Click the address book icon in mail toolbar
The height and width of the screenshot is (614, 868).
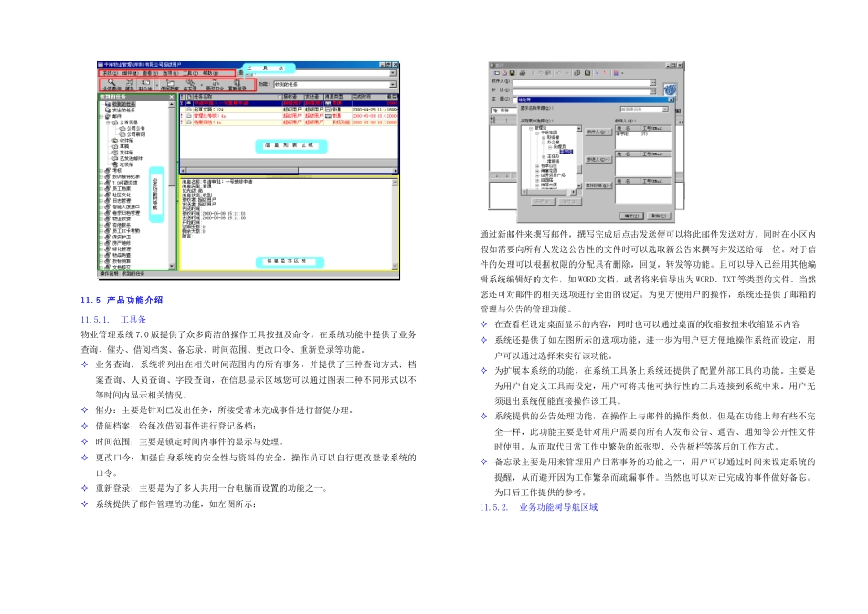click(x=587, y=73)
